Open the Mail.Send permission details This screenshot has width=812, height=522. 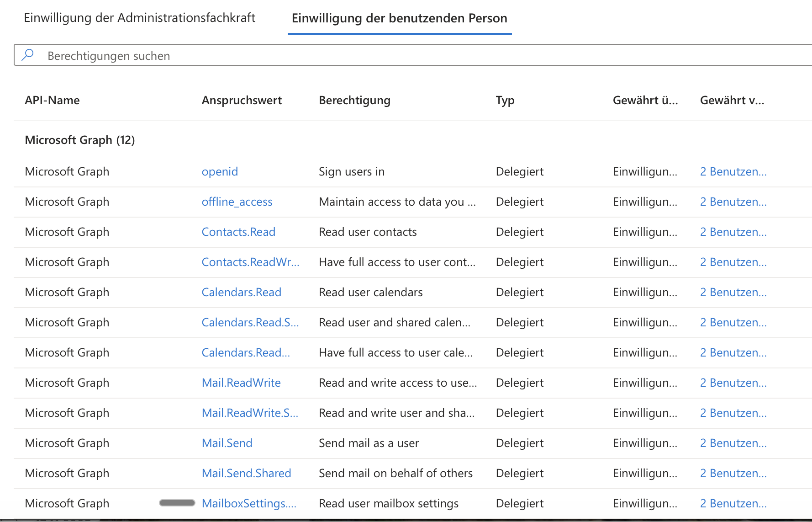[x=227, y=443]
